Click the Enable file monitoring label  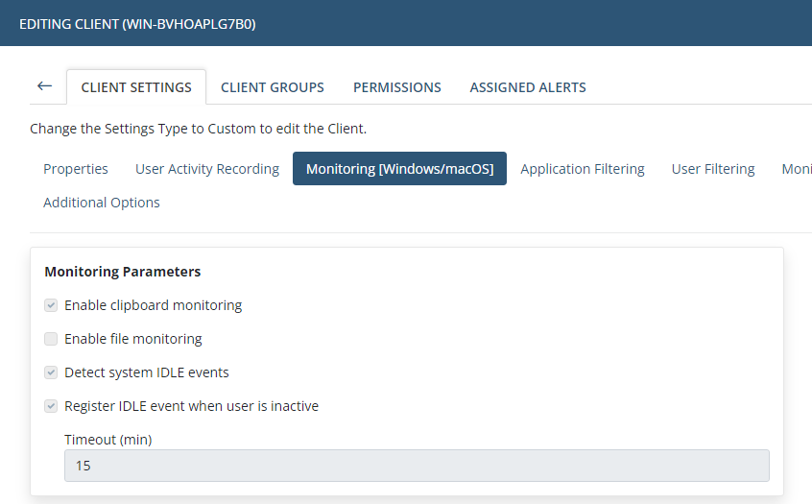coord(133,339)
